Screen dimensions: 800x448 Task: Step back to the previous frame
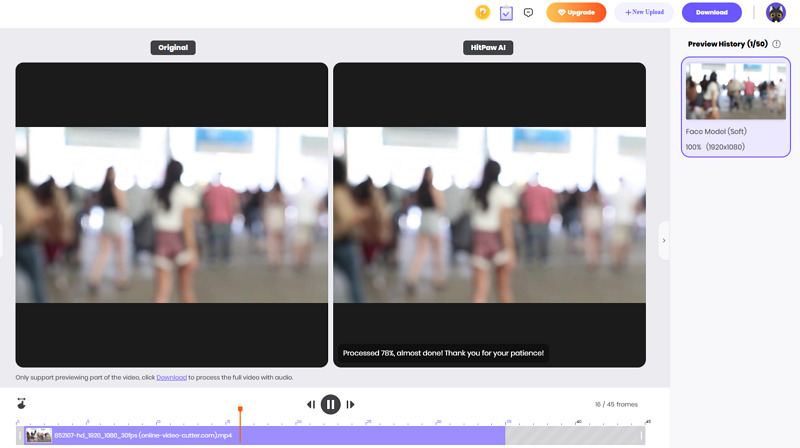(311, 405)
